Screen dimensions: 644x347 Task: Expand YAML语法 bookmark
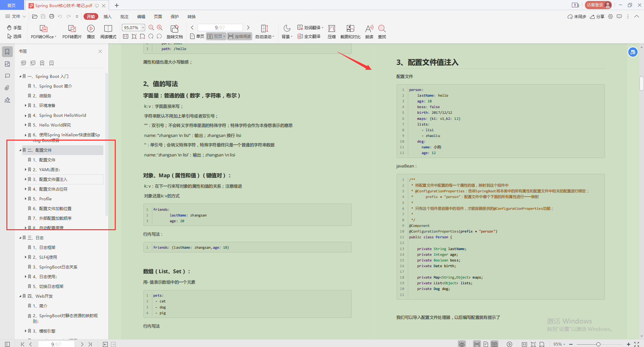[x=25, y=170]
